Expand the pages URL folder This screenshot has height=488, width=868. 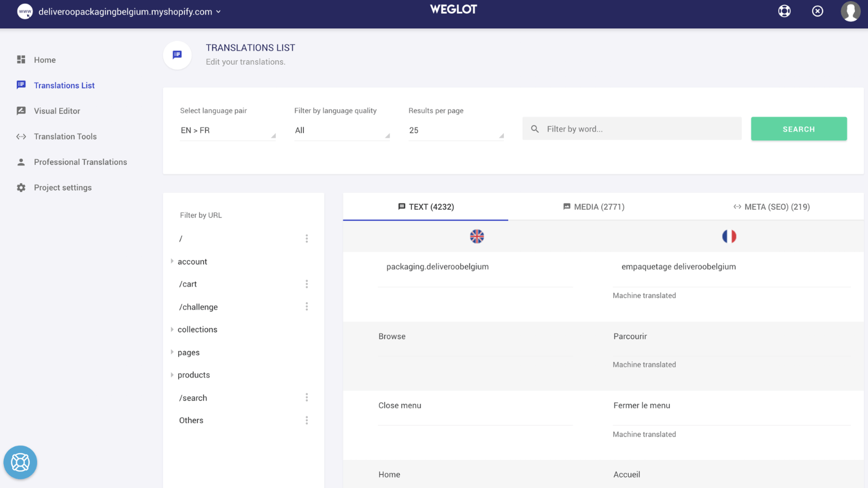tap(172, 352)
